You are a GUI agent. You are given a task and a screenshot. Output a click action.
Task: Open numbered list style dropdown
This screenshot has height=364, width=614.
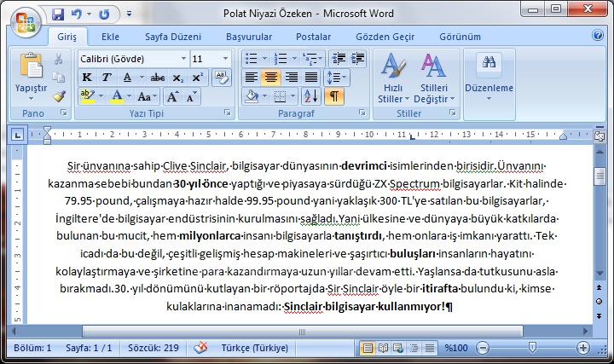294,59
